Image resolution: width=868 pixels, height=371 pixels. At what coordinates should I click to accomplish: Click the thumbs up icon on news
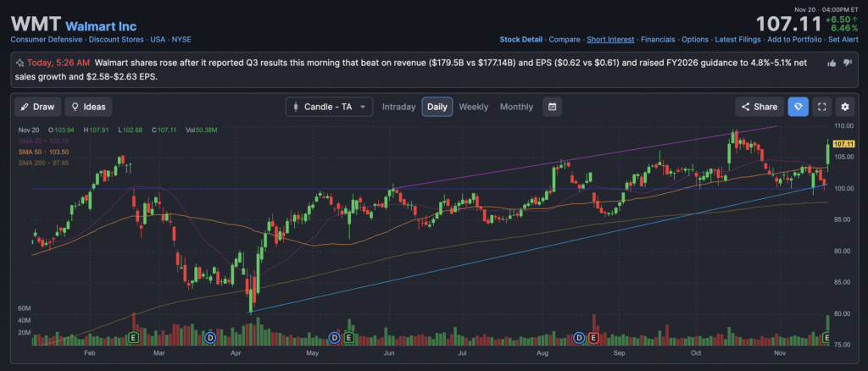(x=831, y=64)
